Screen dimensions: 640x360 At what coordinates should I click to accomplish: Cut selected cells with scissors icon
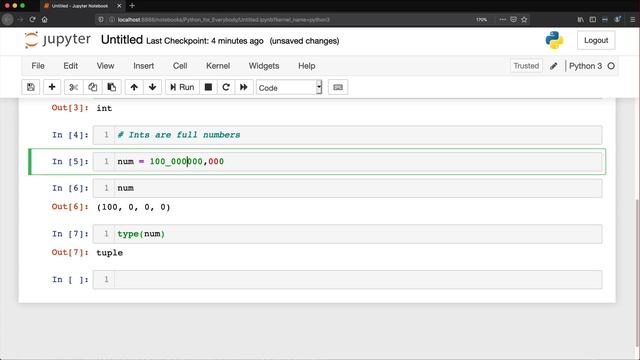pos(73,87)
